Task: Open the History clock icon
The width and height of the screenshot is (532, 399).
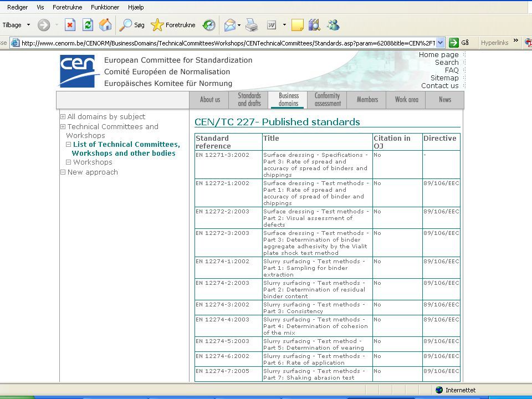Action: coord(209,25)
